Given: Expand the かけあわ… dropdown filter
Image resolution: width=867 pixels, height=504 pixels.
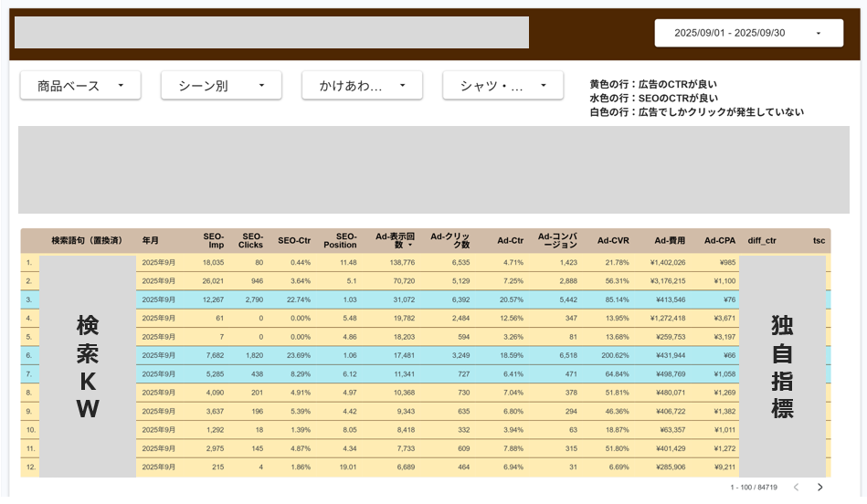Looking at the screenshot, I should click(x=362, y=86).
